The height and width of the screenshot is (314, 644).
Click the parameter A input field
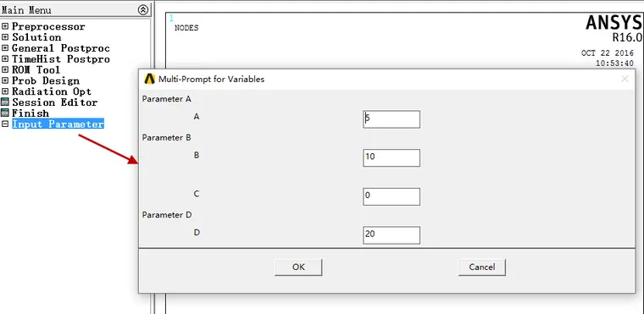tap(391, 119)
